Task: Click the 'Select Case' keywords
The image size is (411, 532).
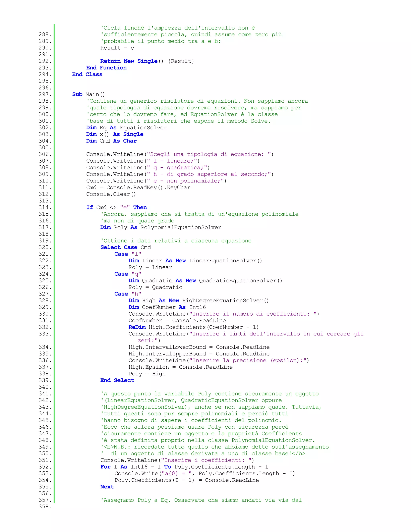Action: (x=119, y=247)
